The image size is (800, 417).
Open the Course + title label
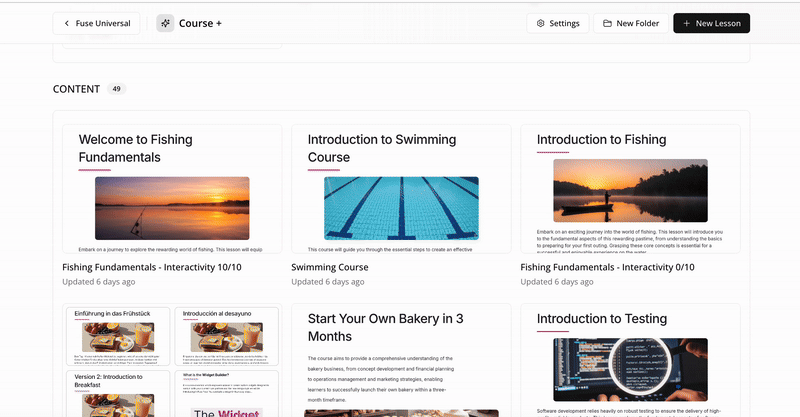click(x=200, y=23)
